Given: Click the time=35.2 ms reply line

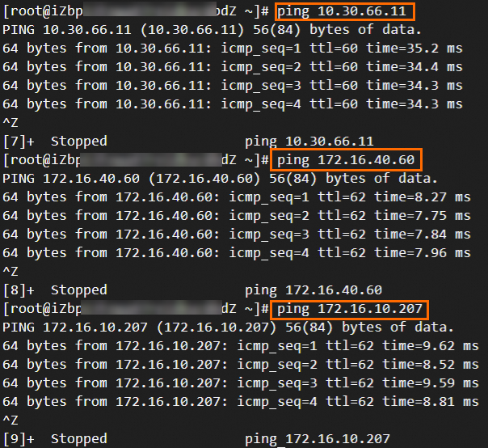Looking at the screenshot, I should coord(233,49).
